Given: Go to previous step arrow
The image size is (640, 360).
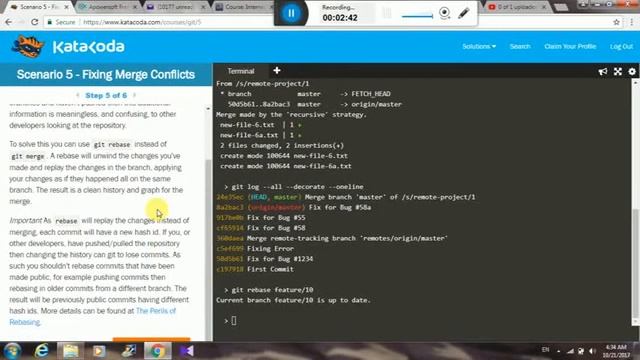Looking at the screenshot, I should 78,96.
